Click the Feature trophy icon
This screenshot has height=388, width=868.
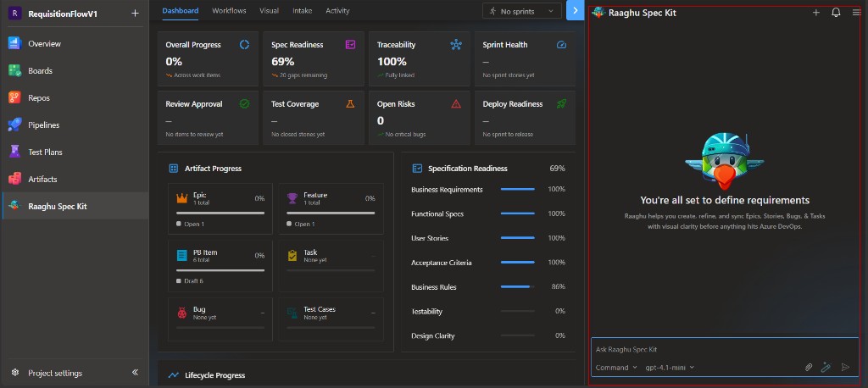[292, 198]
